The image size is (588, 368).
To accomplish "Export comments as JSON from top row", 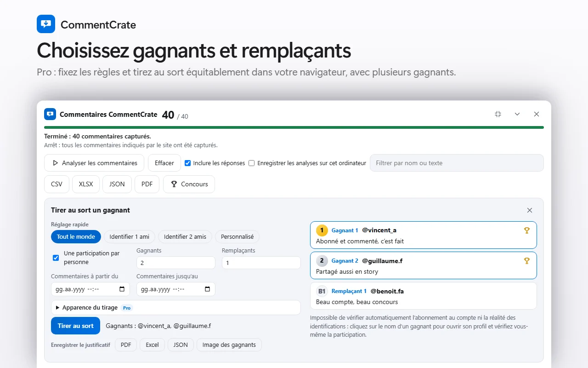I will pos(117,184).
